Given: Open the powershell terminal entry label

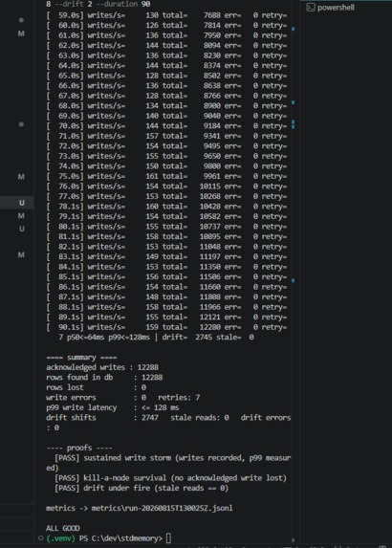Looking at the screenshot, I should coord(336,8).
